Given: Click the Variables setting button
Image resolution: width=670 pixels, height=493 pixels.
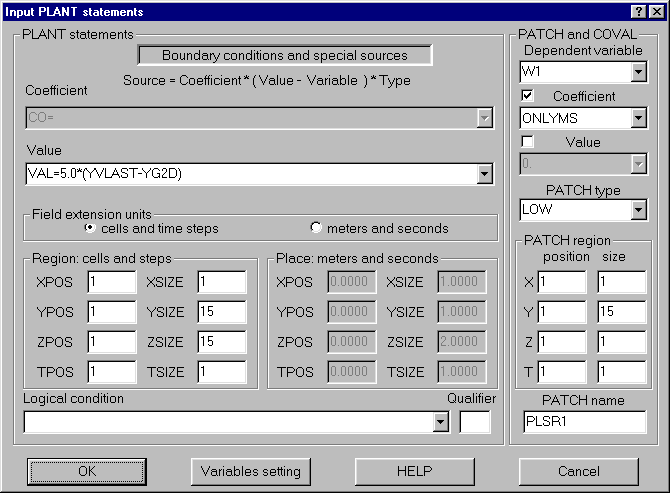Looking at the screenshot, I should coord(251,472).
